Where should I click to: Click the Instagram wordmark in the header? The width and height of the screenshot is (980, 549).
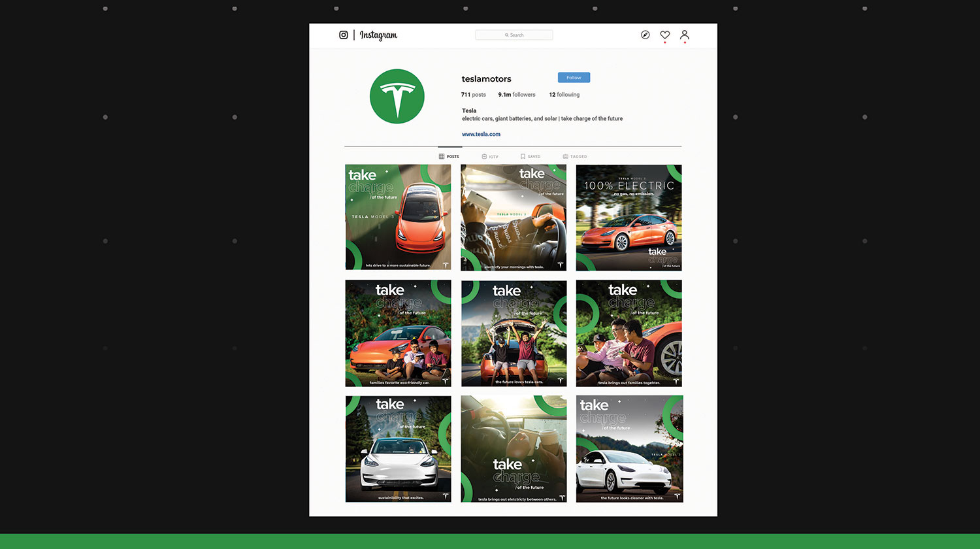coord(378,35)
